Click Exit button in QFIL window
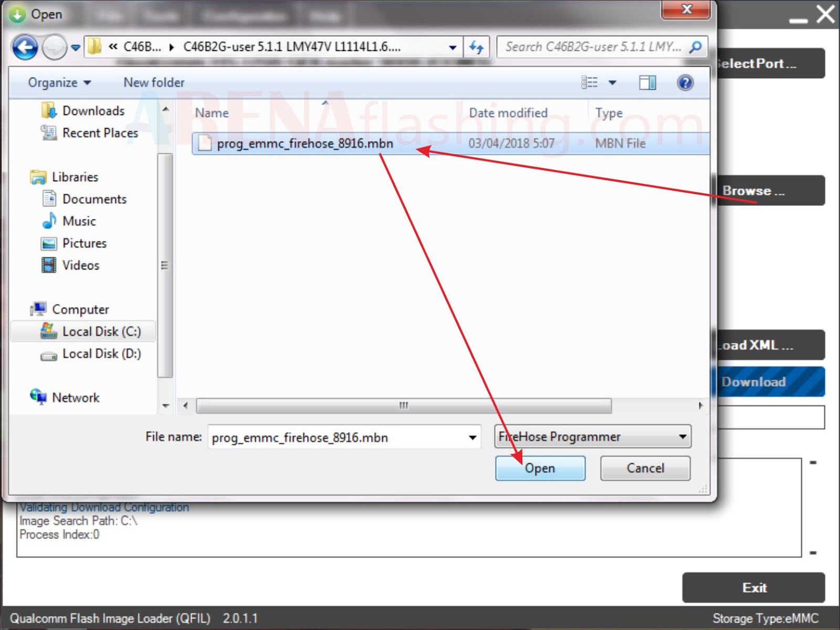Screen dimensions: 840x630 pos(754,587)
